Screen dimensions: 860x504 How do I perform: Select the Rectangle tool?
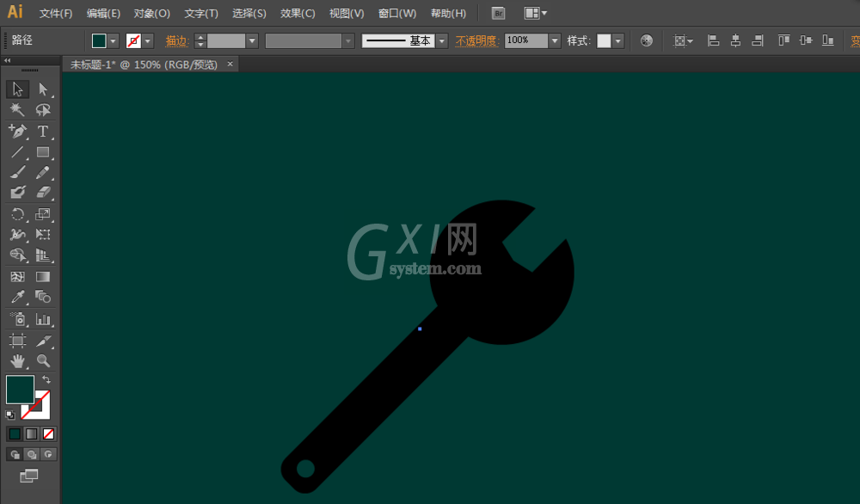43,152
